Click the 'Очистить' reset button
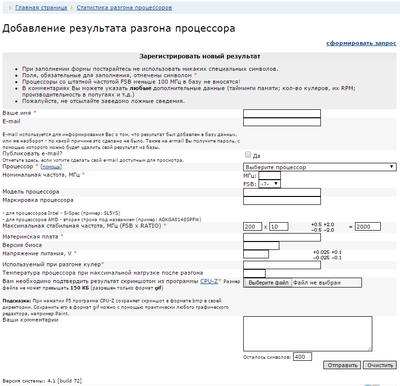This screenshot has width=400, height=386. tap(380, 365)
